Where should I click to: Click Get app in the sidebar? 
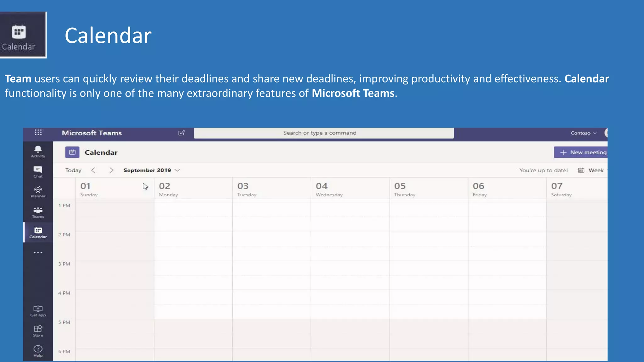tap(38, 311)
